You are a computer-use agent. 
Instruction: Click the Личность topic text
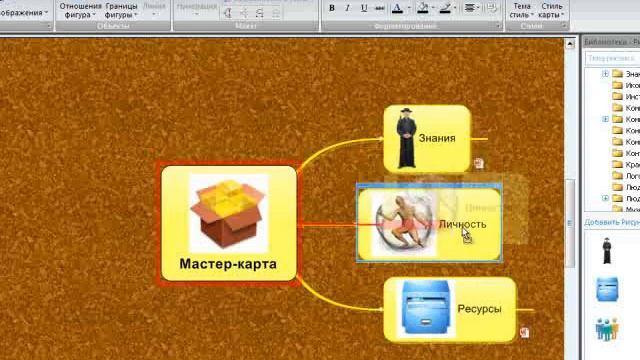pos(462,224)
